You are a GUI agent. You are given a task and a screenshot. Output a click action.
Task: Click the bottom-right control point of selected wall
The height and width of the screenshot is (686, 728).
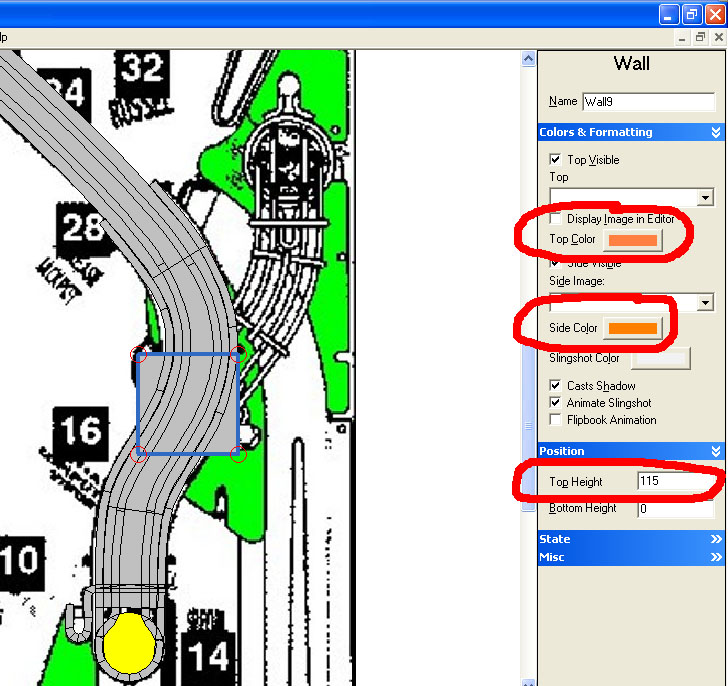point(238,455)
